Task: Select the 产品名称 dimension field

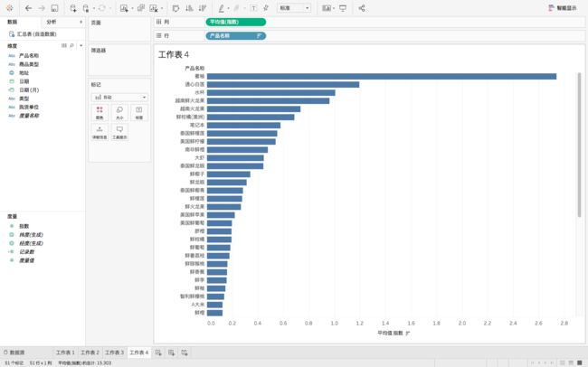Action: [x=29, y=55]
